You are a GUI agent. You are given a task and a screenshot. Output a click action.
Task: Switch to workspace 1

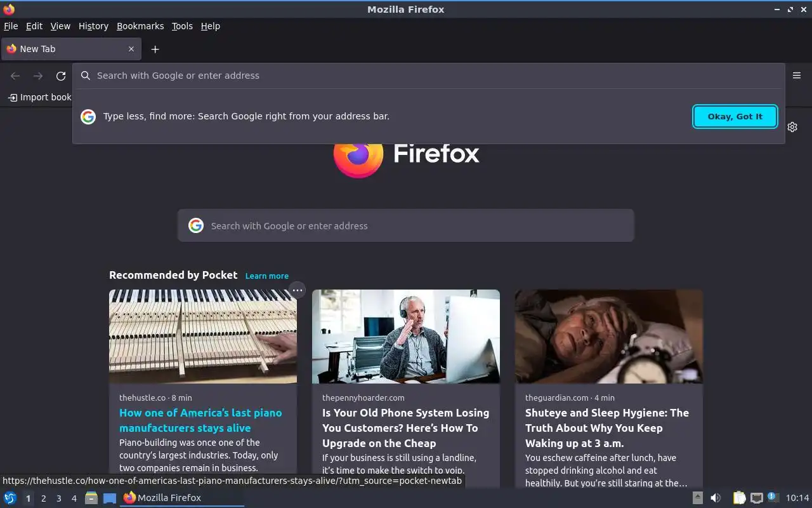pyautogui.click(x=28, y=498)
